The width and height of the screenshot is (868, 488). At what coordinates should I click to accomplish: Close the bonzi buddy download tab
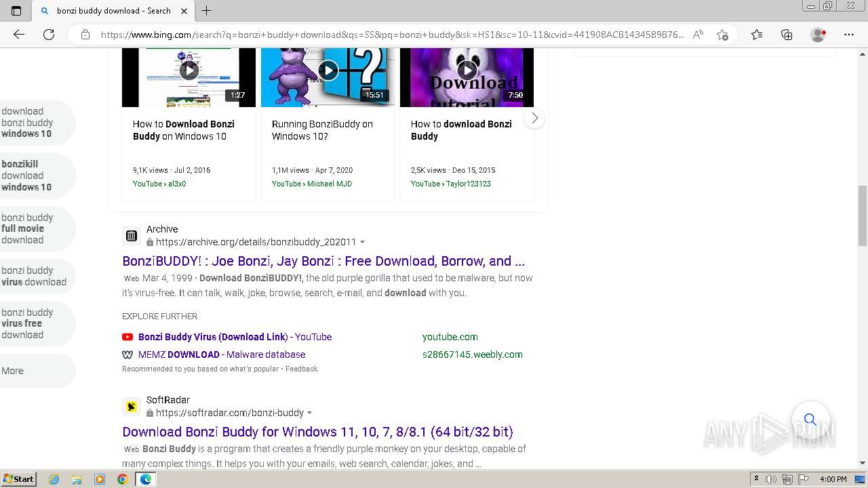[x=184, y=11]
